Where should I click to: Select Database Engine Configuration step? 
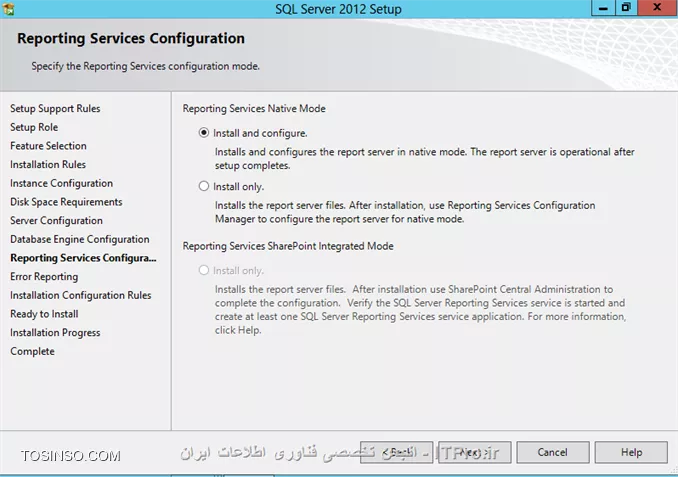pos(80,239)
